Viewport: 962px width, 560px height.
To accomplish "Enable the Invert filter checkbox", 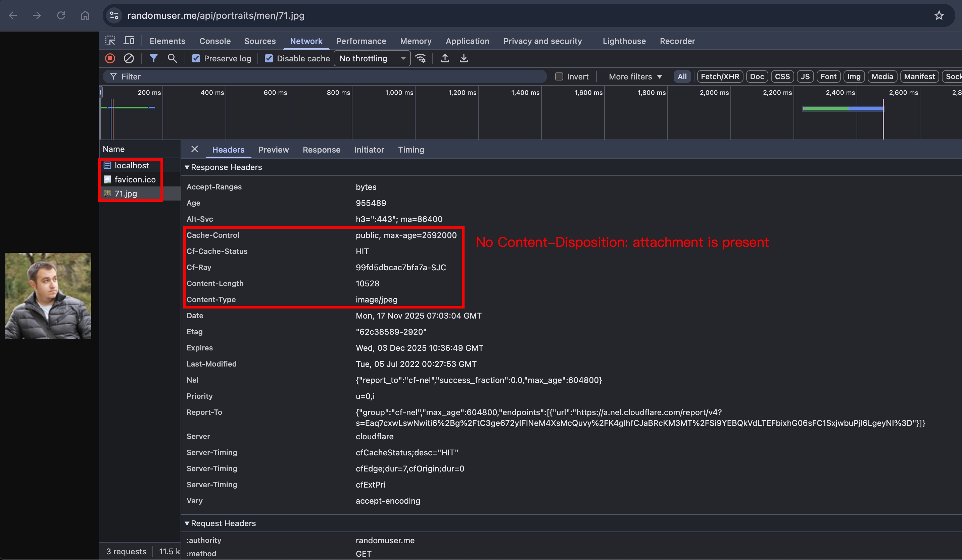I will click(x=559, y=77).
